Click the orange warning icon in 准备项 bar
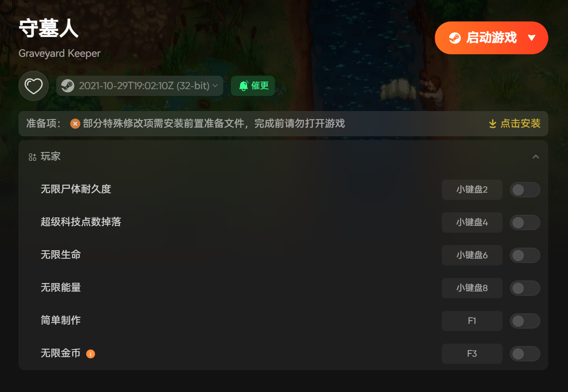Screen dimensions: 568x392 (x=75, y=124)
